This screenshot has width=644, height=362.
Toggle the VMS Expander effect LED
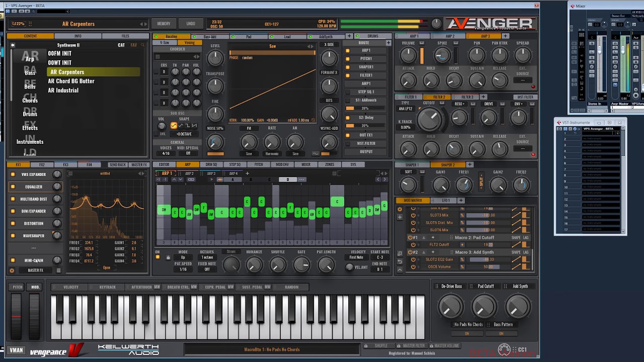click(13, 174)
